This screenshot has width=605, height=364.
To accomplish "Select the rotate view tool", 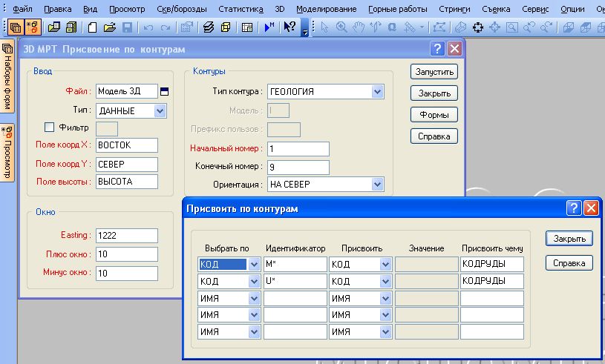I will pos(376,27).
